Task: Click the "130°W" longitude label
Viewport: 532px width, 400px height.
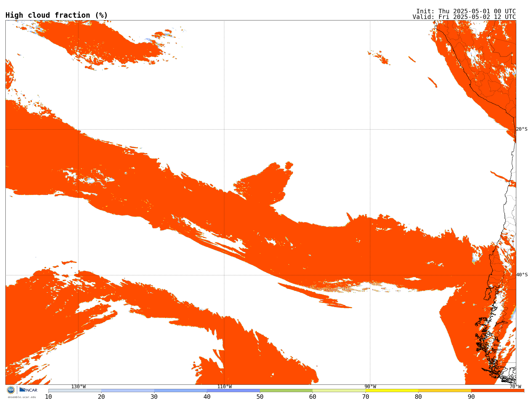Action: pyautogui.click(x=79, y=387)
